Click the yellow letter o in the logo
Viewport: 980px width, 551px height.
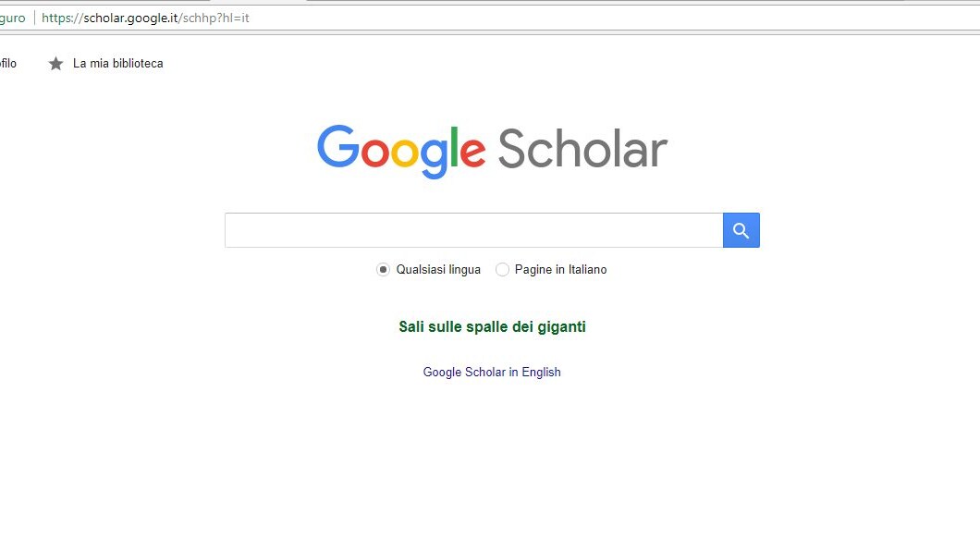point(405,153)
